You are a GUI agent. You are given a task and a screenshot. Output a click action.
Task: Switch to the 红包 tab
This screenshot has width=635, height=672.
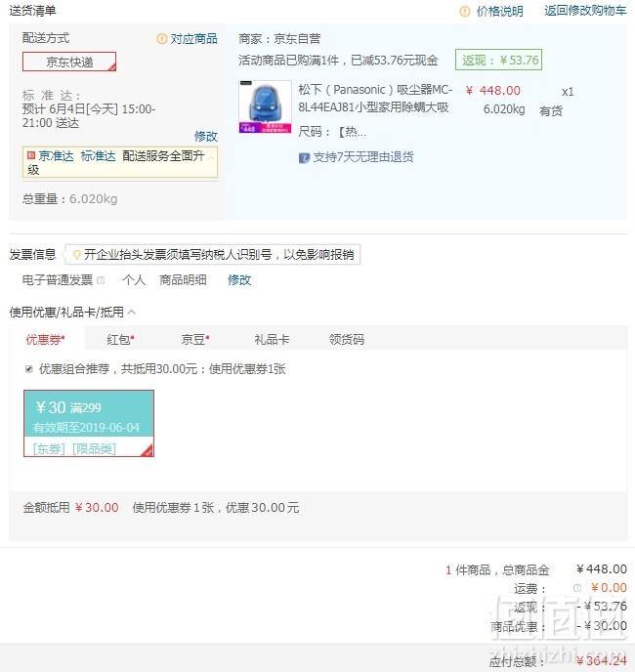tap(120, 340)
